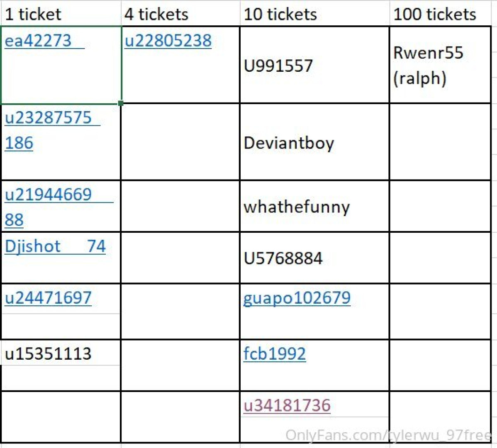Open the u21944669 88 link

point(48,195)
